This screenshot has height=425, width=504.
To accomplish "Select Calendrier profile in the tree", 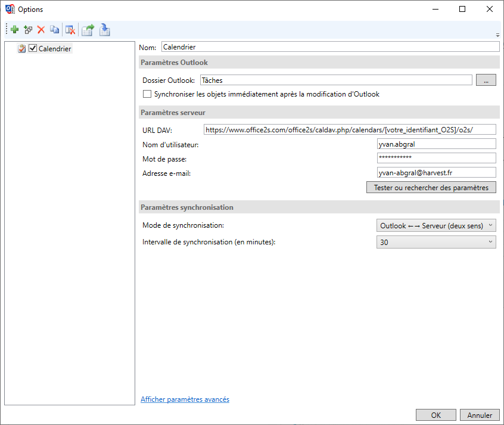I will [x=55, y=49].
